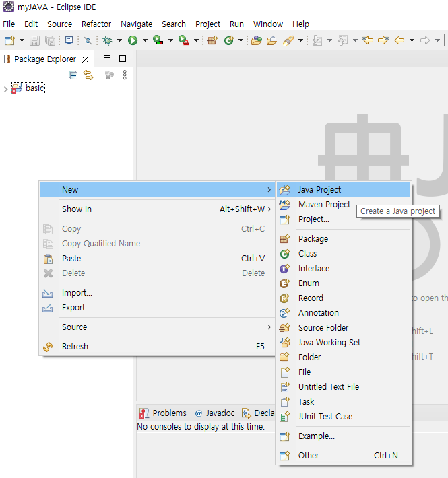Select Package in the New submenu

pyautogui.click(x=344, y=239)
